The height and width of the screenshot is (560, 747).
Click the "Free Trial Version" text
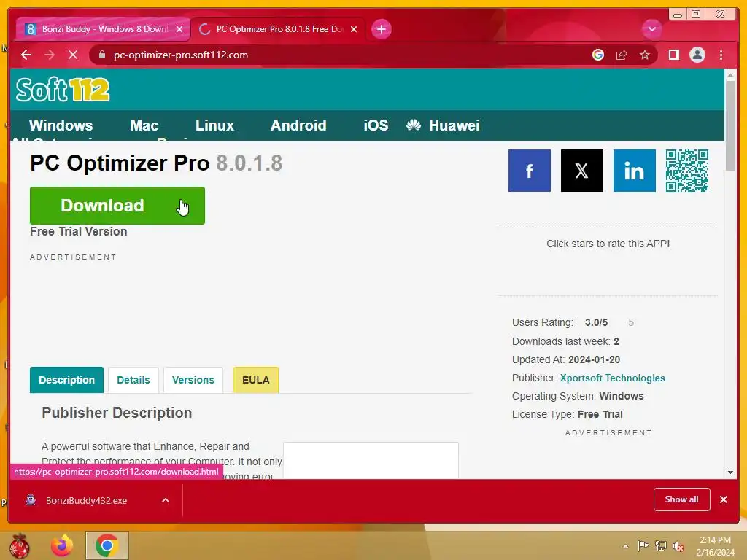click(79, 231)
